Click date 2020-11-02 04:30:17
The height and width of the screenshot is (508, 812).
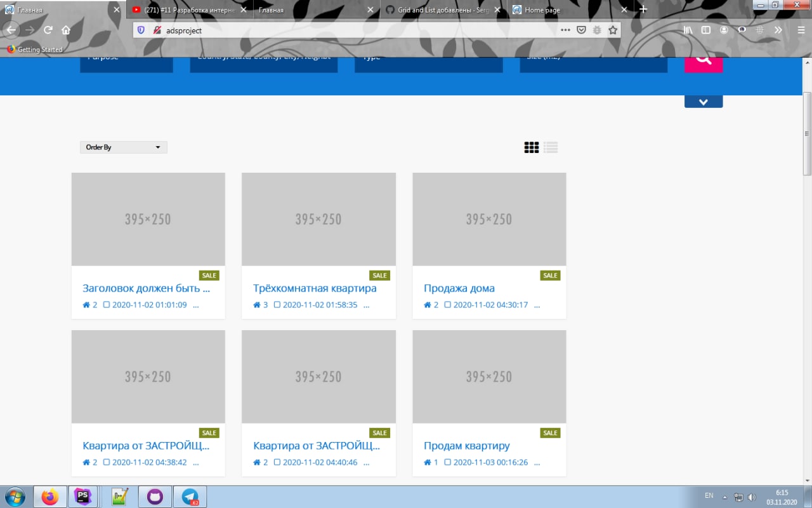coord(490,305)
